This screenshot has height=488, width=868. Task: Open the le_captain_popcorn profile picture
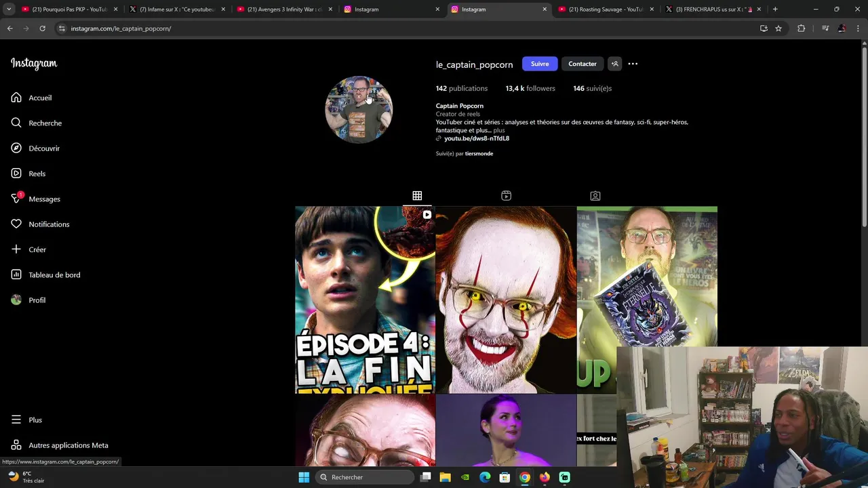coord(359,110)
